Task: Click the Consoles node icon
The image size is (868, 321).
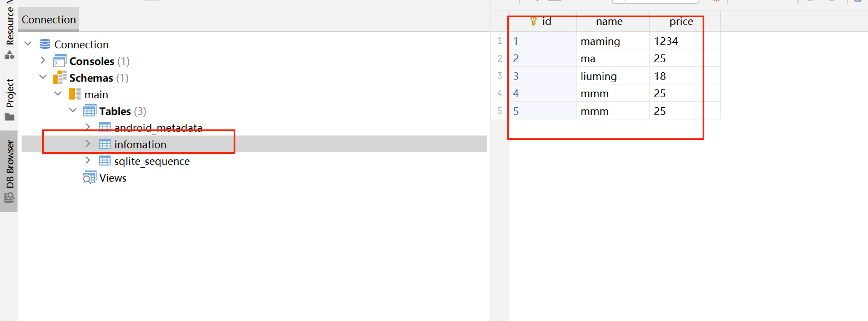Action: [x=59, y=61]
